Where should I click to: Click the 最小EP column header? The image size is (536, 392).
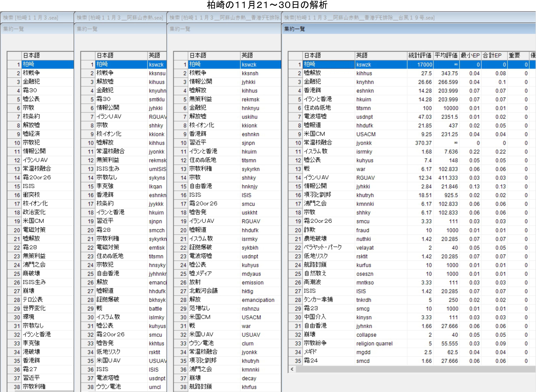[x=470, y=55]
